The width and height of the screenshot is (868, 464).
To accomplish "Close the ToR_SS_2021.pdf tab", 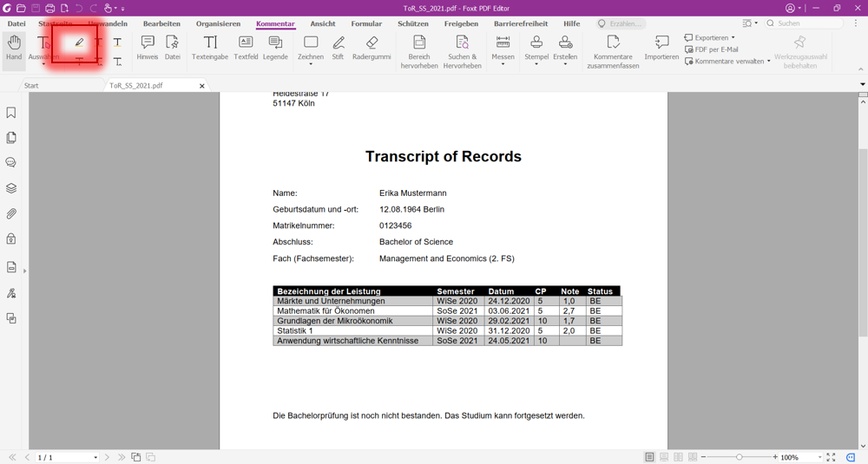I will tap(202, 86).
